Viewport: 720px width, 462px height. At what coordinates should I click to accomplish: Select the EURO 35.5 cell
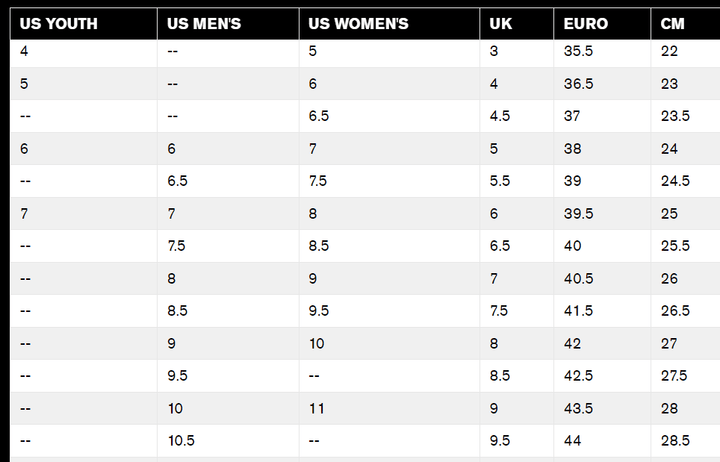578,52
